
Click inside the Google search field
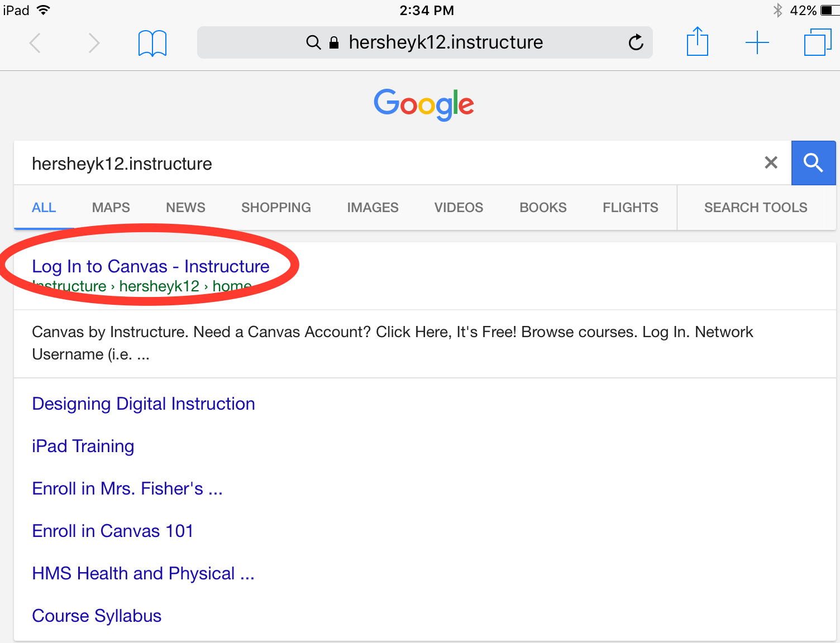pos(391,164)
